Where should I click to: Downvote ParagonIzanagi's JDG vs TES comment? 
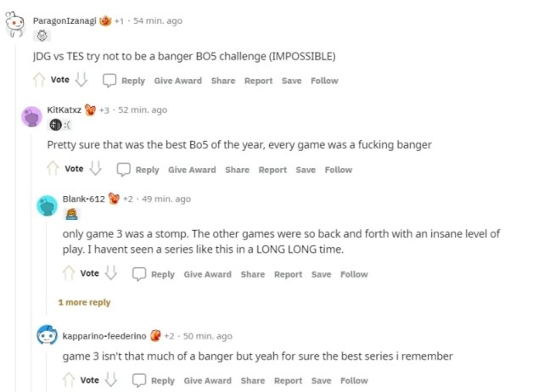coord(81,80)
